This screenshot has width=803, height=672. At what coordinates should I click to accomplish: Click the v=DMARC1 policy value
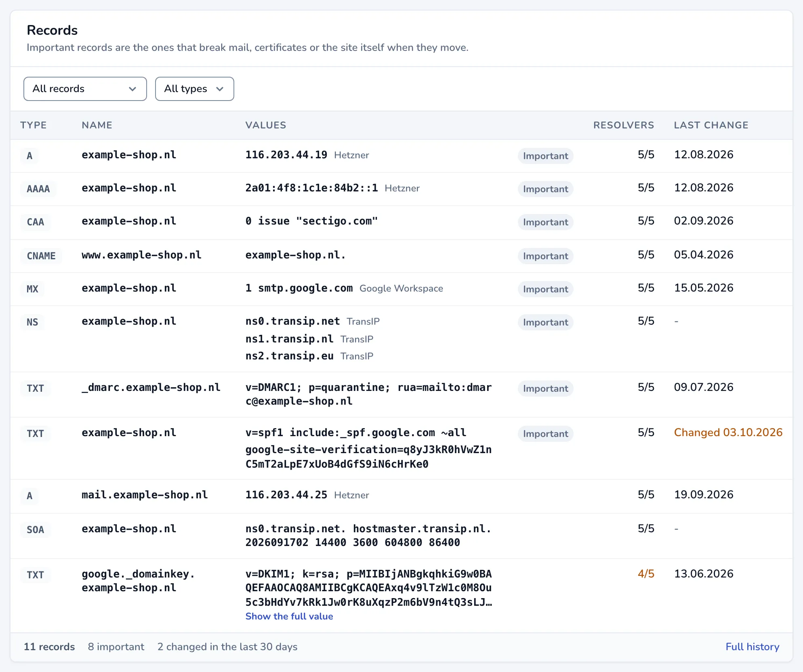coord(368,395)
